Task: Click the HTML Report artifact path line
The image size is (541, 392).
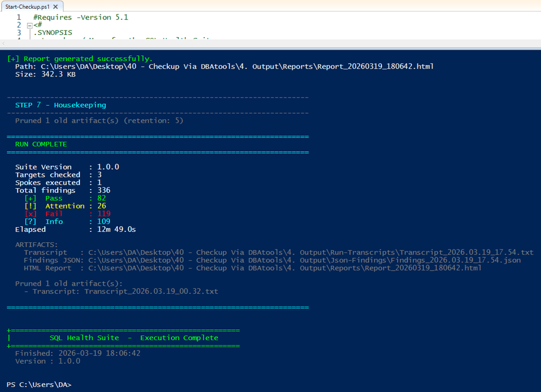Action: tap(252, 268)
